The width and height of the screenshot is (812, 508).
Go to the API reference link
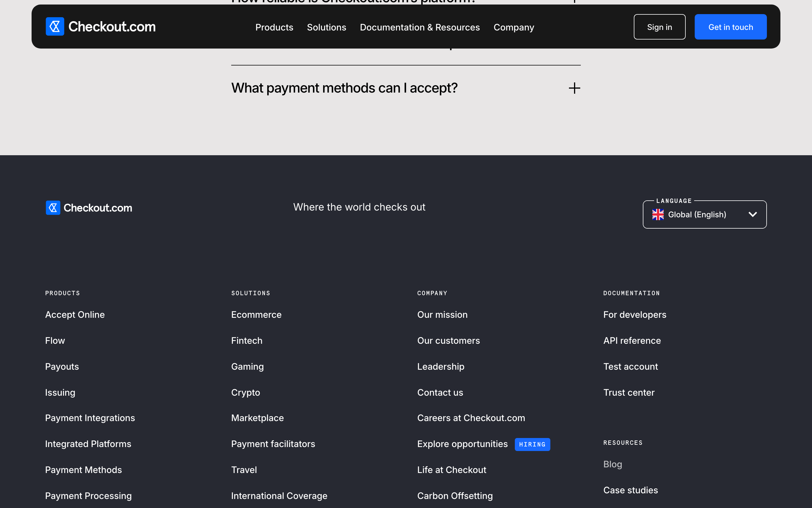632,340
